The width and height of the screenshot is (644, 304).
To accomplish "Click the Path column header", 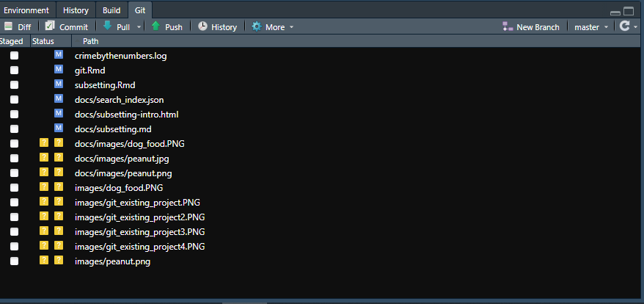I will tap(90, 41).
